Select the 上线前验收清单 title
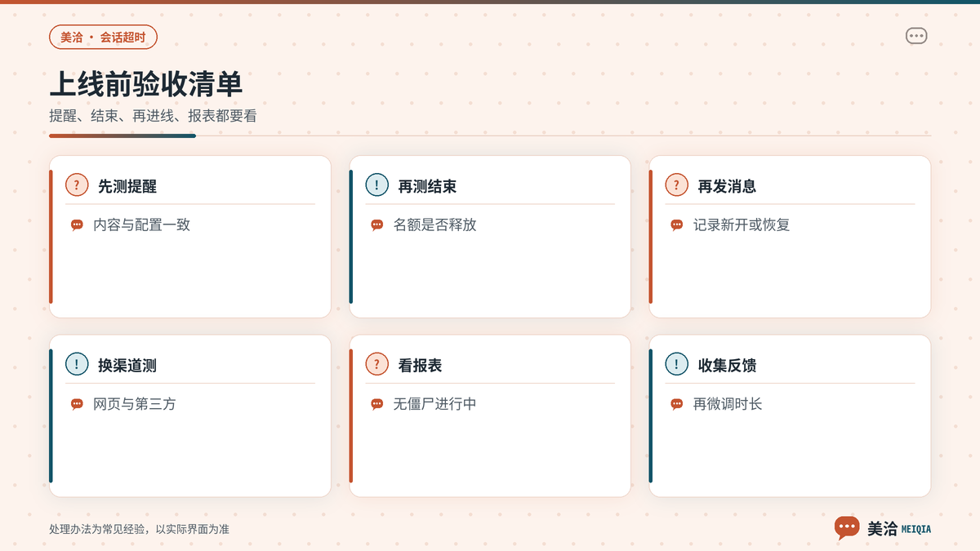 (x=145, y=85)
